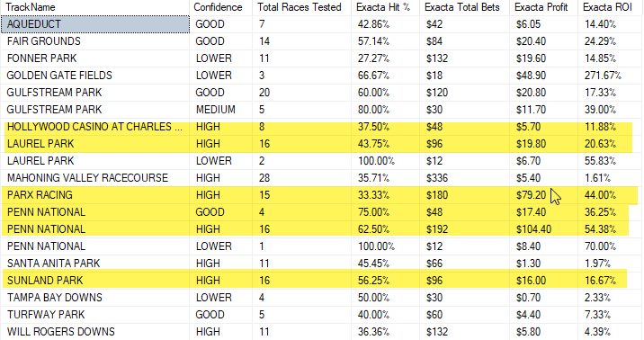Click the Confidence column header
The width and height of the screenshot is (644, 340).
(x=221, y=7)
